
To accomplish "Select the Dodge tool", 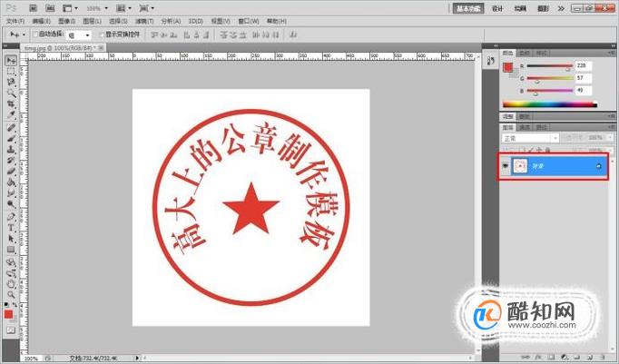I will (11, 205).
